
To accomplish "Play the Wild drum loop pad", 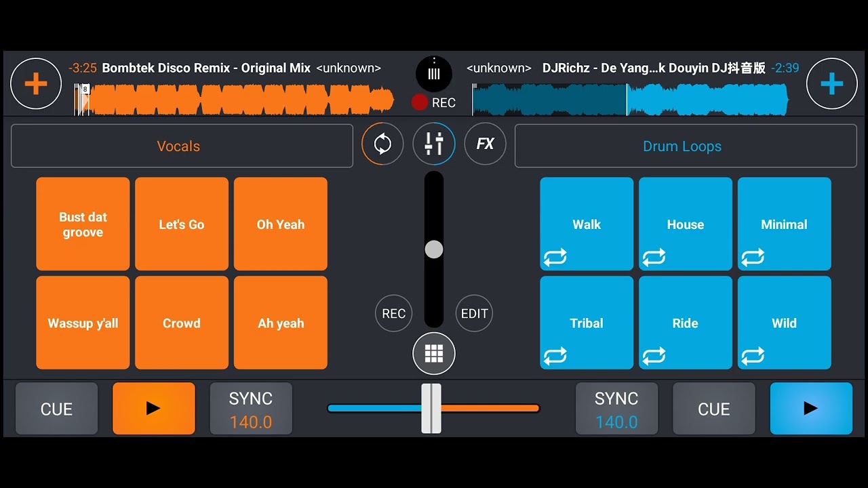I will 785,323.
